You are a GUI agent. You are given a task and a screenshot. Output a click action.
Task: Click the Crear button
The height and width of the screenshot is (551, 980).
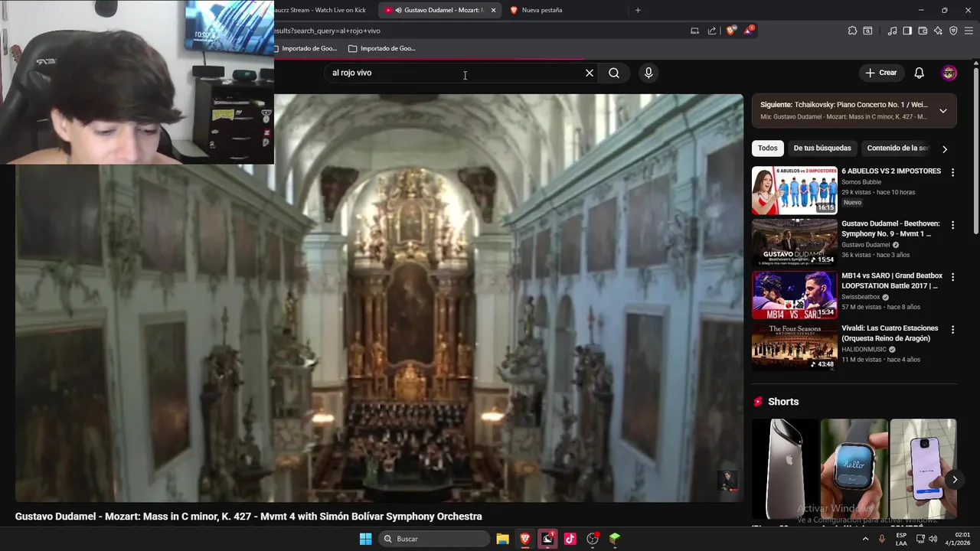click(x=881, y=73)
